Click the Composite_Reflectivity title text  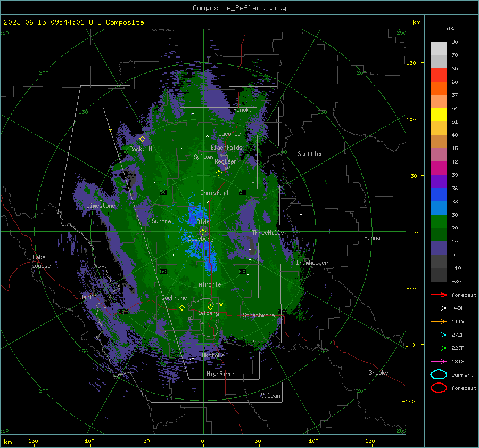239,7
